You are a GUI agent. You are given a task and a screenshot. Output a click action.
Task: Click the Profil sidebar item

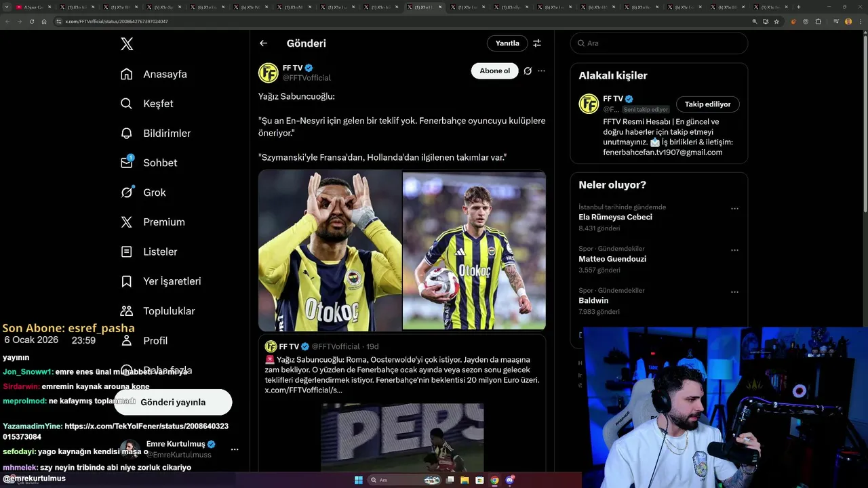pyautogui.click(x=144, y=340)
